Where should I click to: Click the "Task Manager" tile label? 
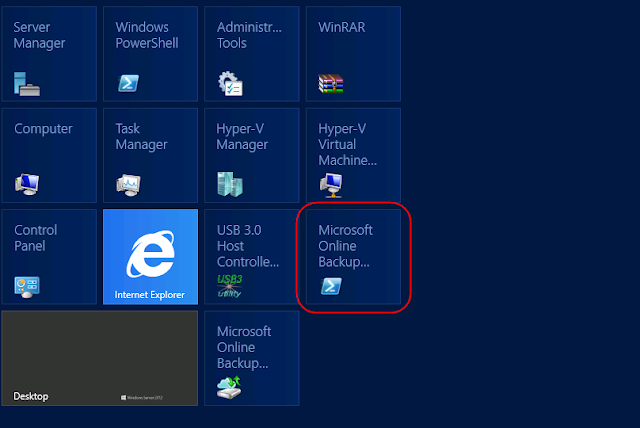141,137
